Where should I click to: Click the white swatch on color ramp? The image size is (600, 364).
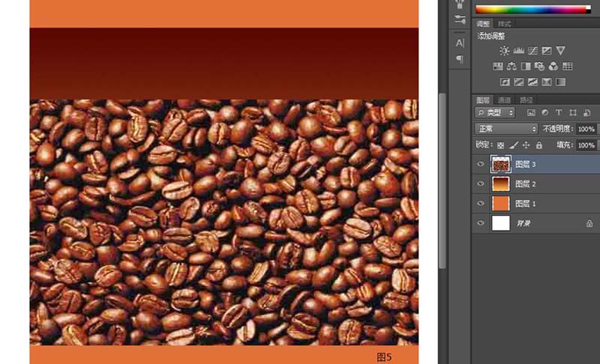[x=589, y=7]
